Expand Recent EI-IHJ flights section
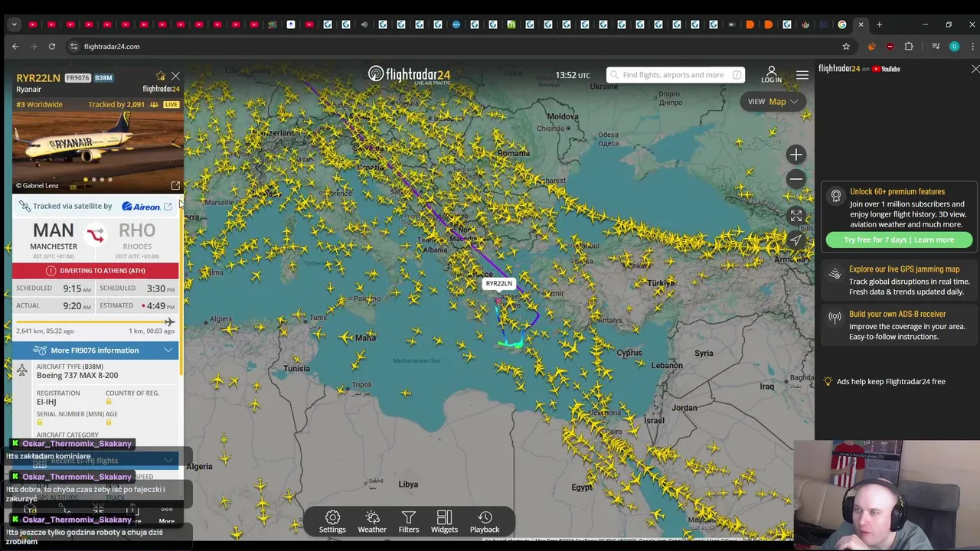The image size is (980, 551). (95, 461)
